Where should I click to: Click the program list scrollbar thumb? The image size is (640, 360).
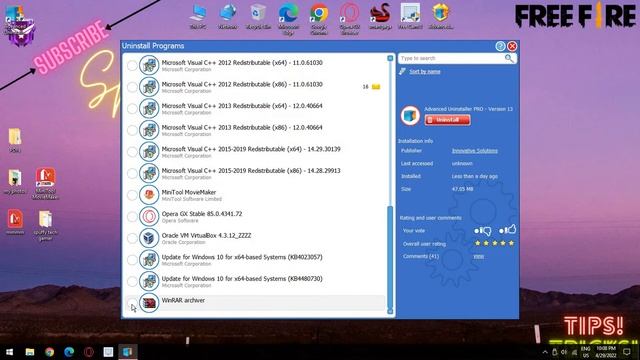pos(390,257)
